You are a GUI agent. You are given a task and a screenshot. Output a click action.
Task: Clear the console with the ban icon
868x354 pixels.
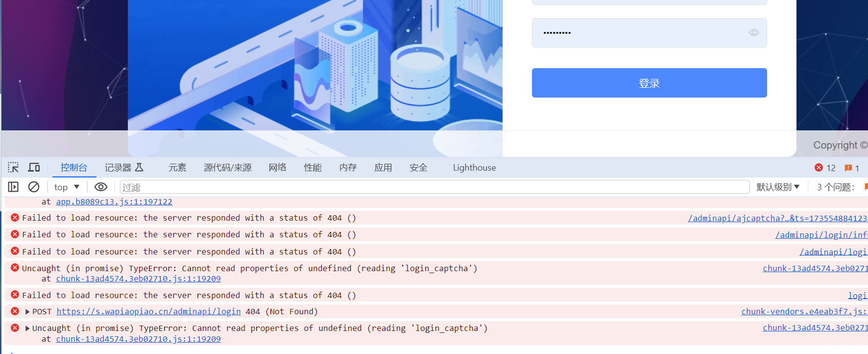(34, 187)
